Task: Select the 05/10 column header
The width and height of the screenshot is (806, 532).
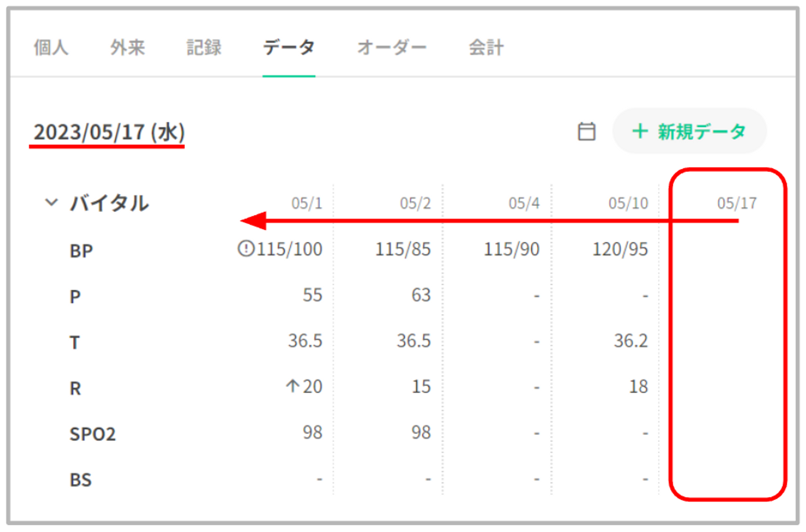Action: (x=628, y=203)
